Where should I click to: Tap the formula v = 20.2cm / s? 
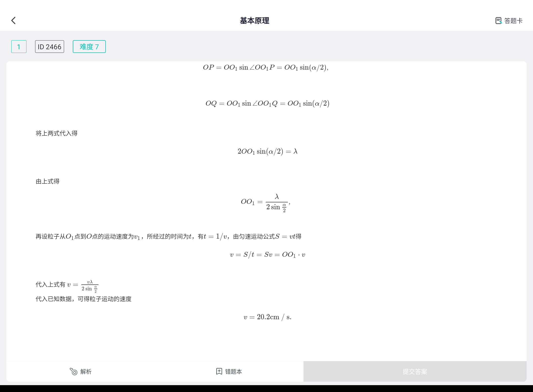click(267, 317)
